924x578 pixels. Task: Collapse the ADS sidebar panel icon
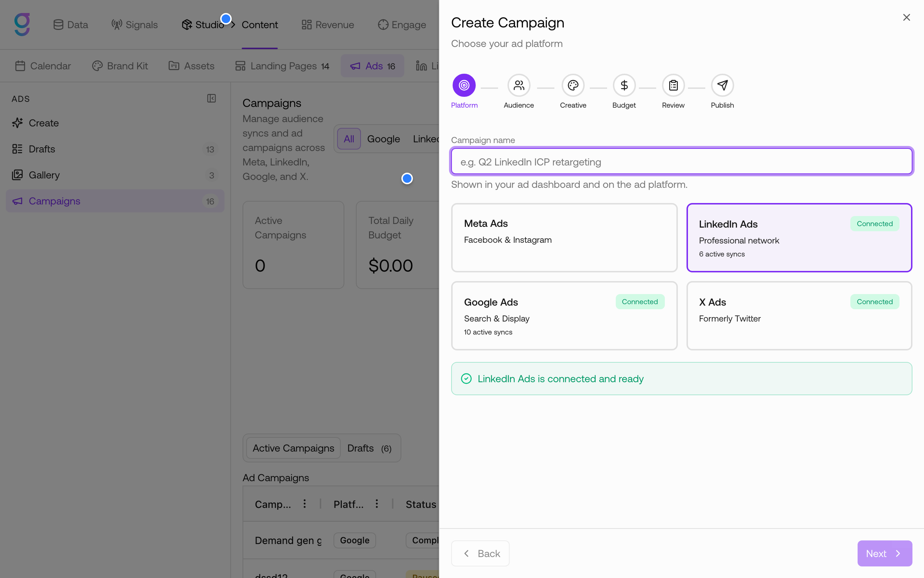pos(212,99)
